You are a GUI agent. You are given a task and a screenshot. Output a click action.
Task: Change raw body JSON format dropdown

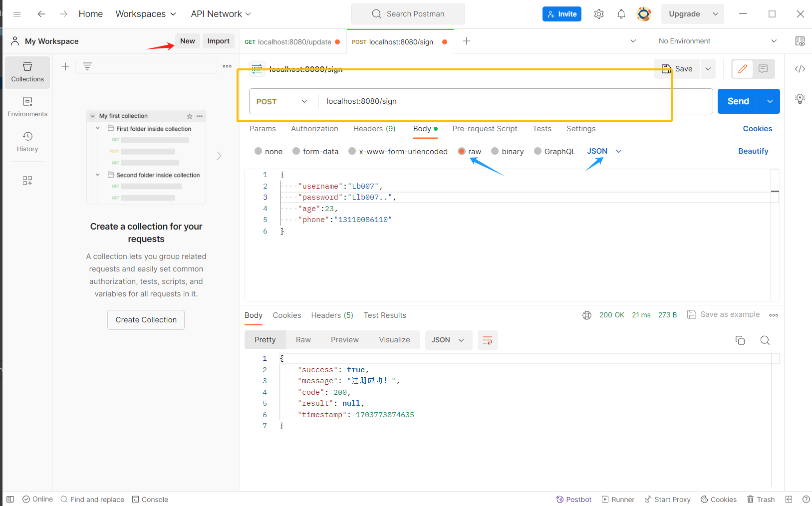click(604, 151)
